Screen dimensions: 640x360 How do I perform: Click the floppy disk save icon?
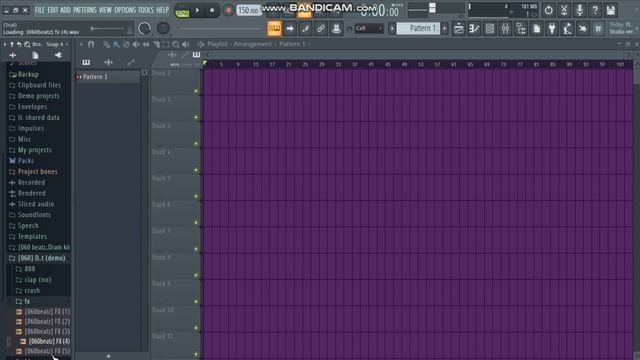click(x=611, y=10)
